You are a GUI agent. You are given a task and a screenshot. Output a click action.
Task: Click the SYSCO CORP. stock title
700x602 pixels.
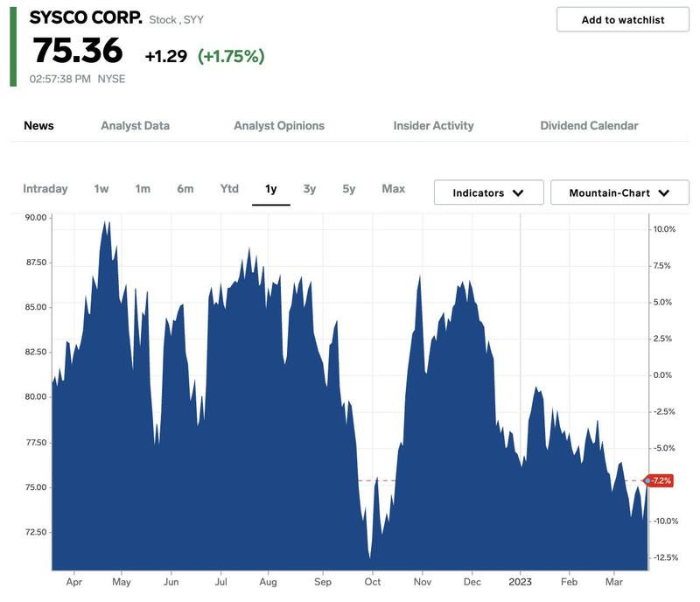point(86,17)
